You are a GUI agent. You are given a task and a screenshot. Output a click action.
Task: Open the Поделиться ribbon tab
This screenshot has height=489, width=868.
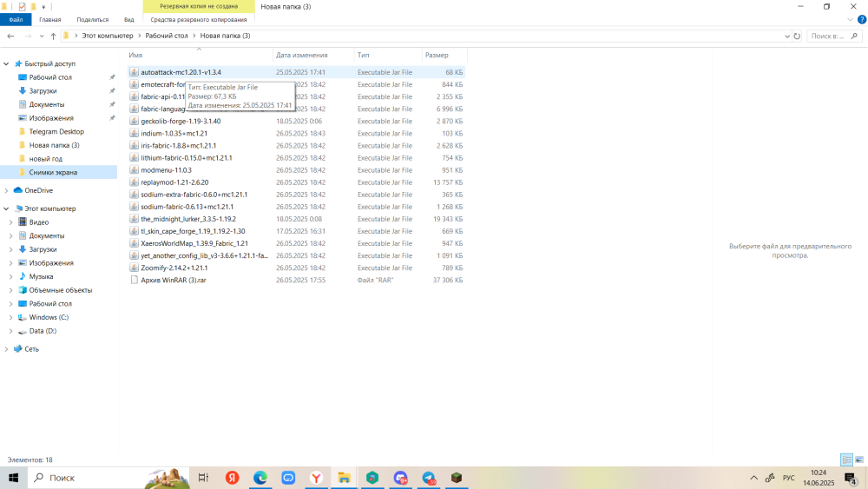coord(93,19)
